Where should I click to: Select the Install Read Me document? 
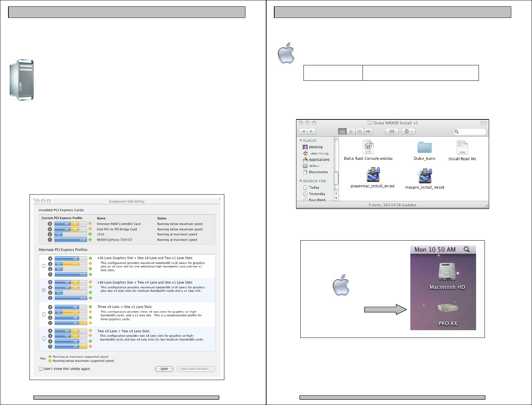pyautogui.click(x=462, y=150)
